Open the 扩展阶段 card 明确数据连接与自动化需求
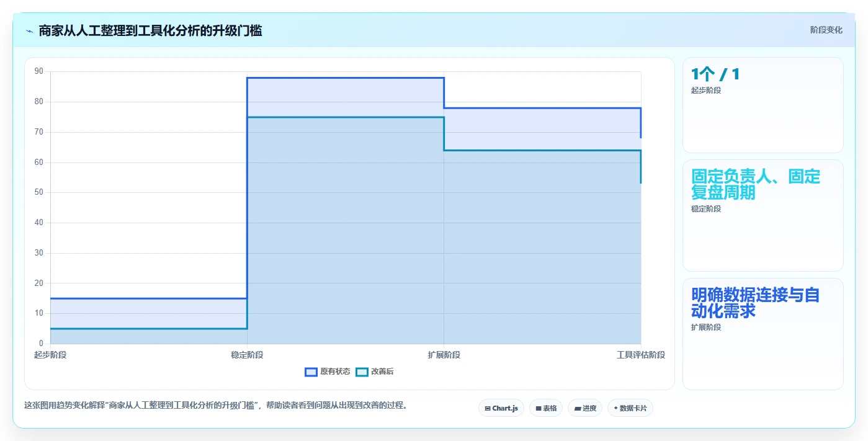The height and width of the screenshot is (441, 868). click(763, 334)
